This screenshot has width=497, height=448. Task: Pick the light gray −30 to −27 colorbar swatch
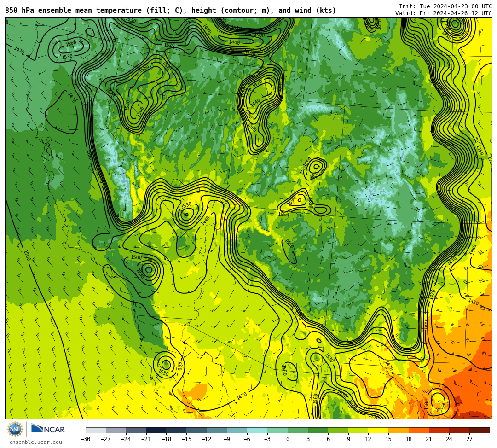coord(96,430)
